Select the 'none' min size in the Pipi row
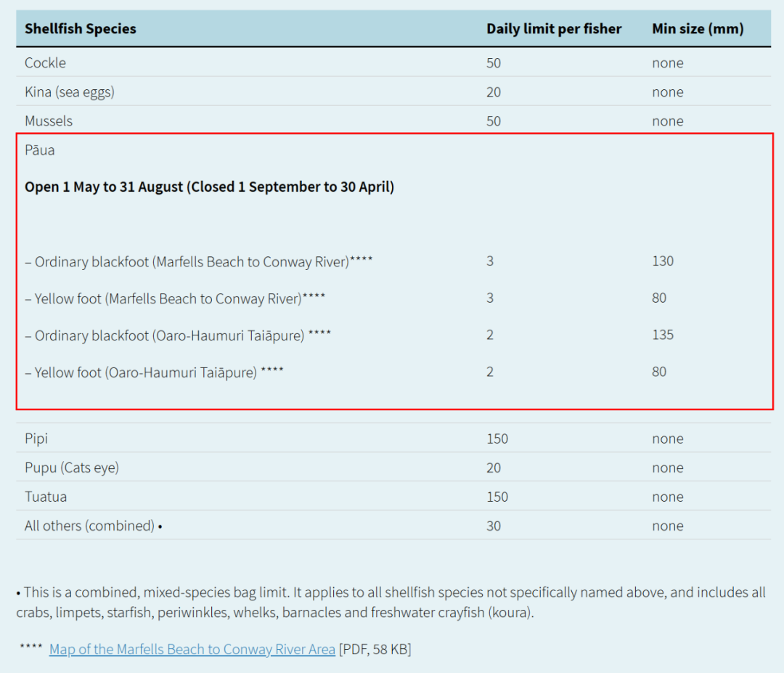The height and width of the screenshot is (673, 784). click(x=668, y=439)
